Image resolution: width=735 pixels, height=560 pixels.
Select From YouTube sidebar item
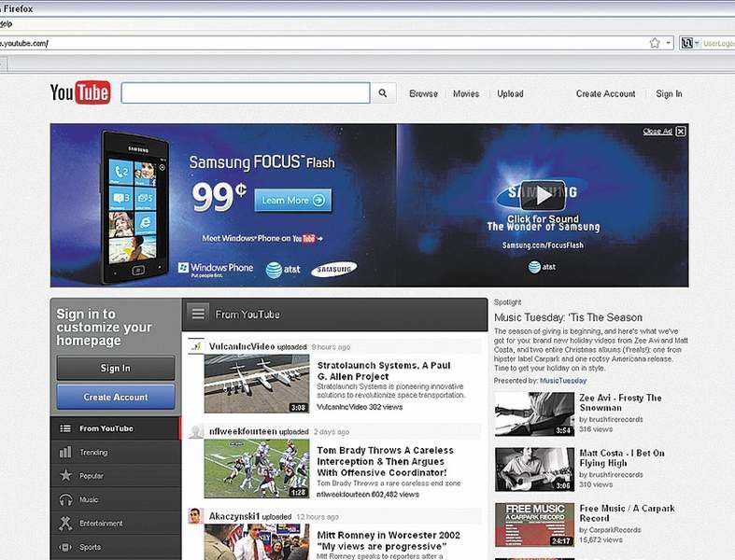[115, 428]
